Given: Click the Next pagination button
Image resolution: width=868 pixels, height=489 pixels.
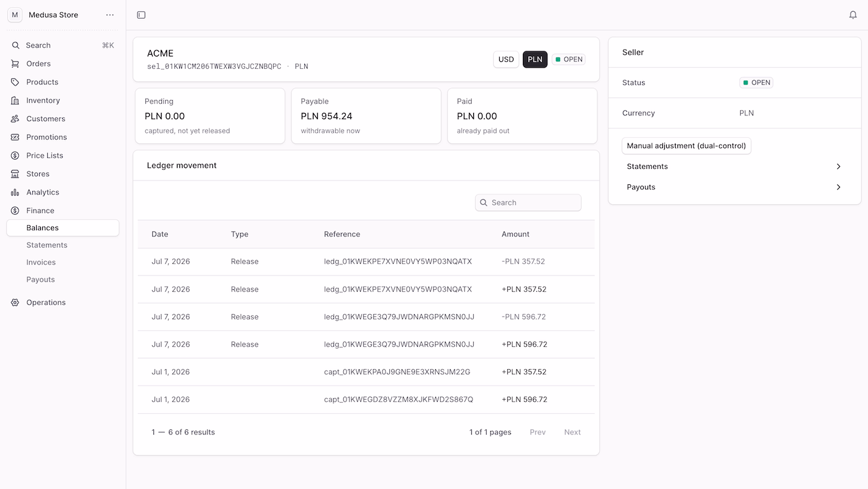Looking at the screenshot, I should pos(572,433).
